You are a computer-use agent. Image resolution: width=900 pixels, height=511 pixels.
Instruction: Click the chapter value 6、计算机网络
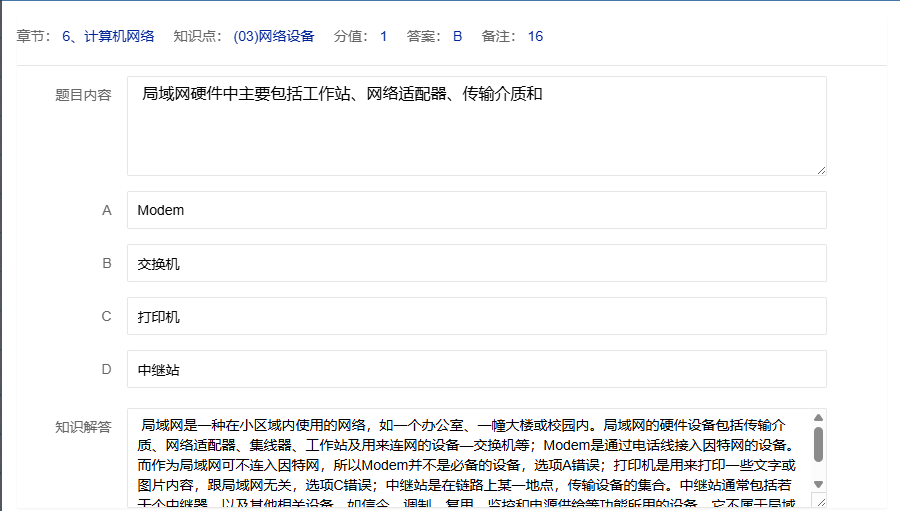click(x=108, y=36)
